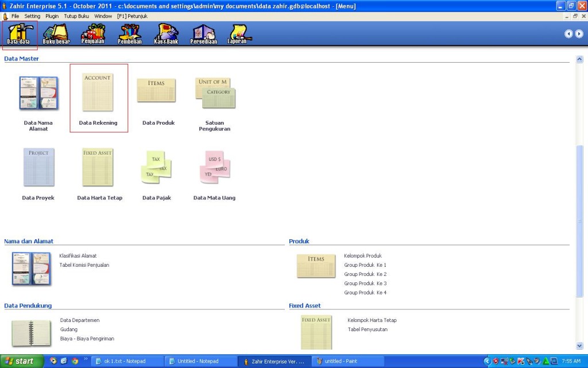Open Data Nama Alamat icon
The image size is (588, 368).
38,93
